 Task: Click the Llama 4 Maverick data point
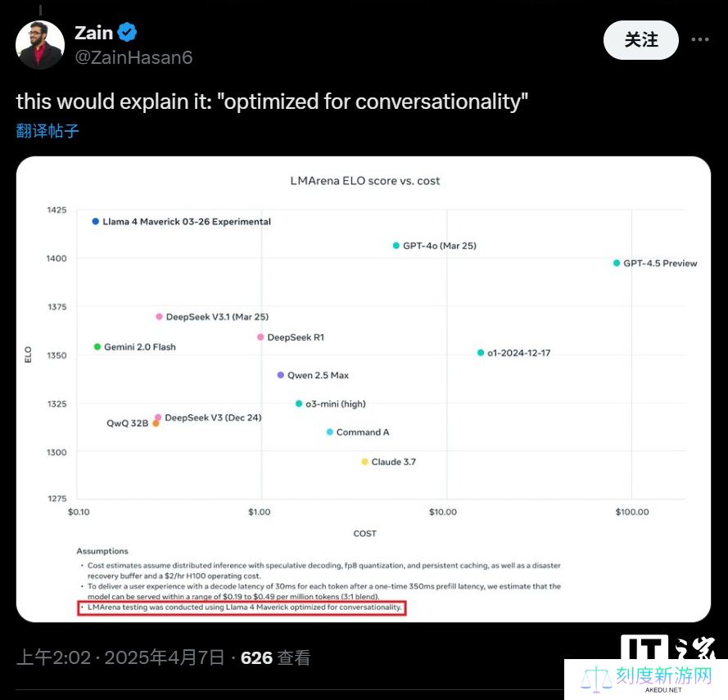coord(96,221)
